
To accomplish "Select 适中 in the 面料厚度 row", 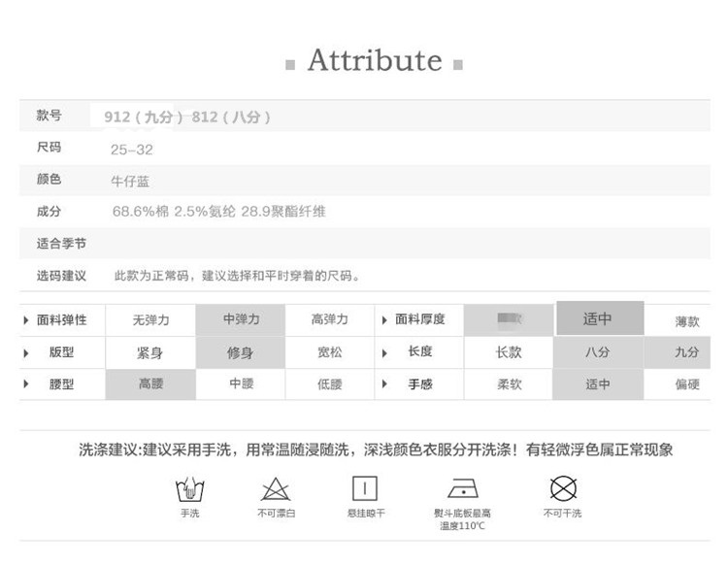I will pyautogui.click(x=600, y=318).
